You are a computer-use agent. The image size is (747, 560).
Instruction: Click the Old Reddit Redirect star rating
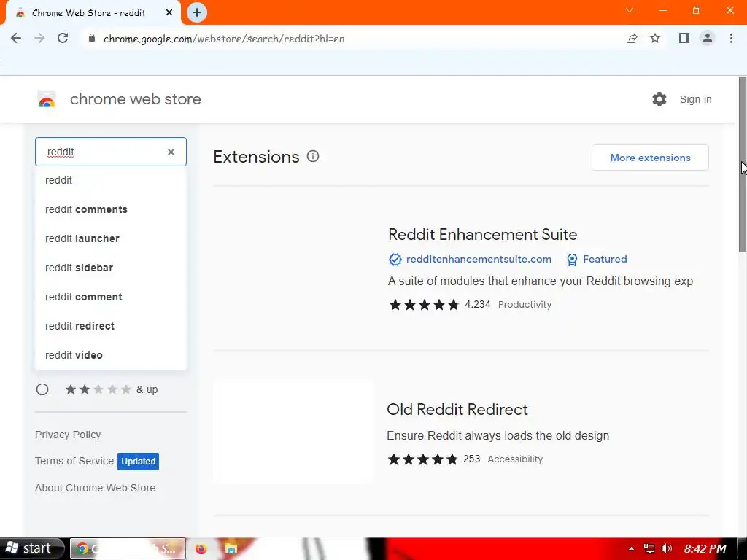pos(422,459)
